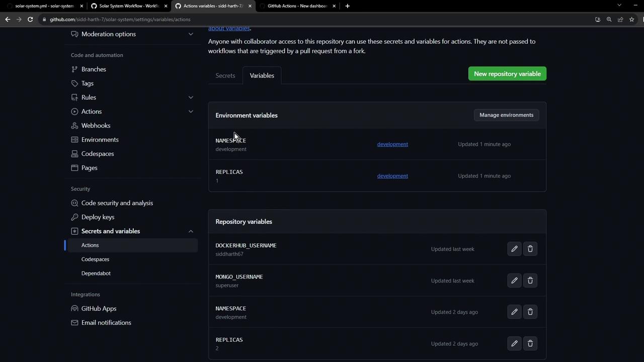Reload the page with the refresh icon
The image size is (644, 362).
pyautogui.click(x=30, y=19)
